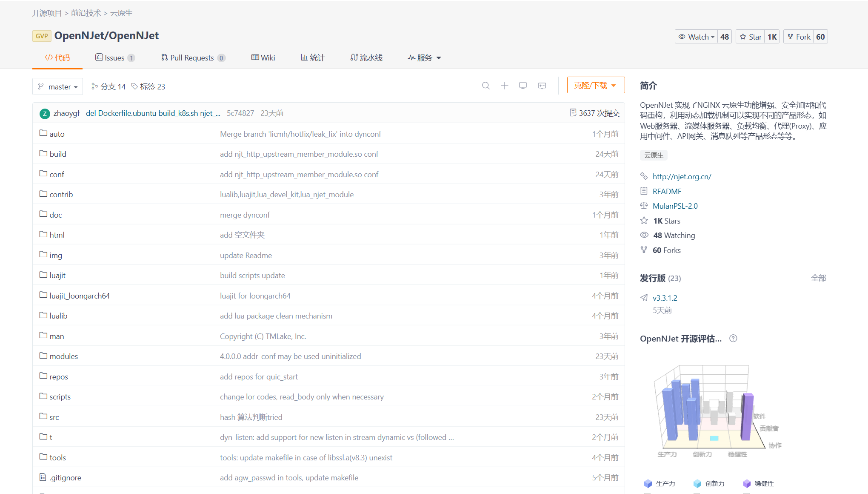Toggle the 生产力 legend item in the chart
The width and height of the screenshot is (868, 494).
click(660, 484)
